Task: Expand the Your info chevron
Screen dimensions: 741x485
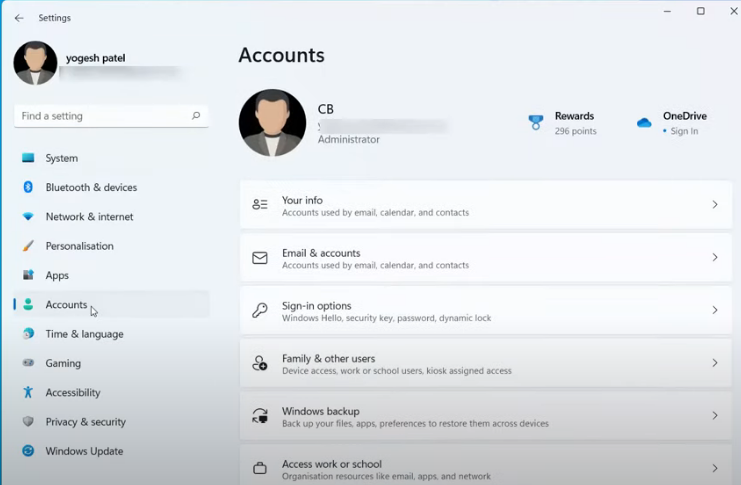Action: 714,205
